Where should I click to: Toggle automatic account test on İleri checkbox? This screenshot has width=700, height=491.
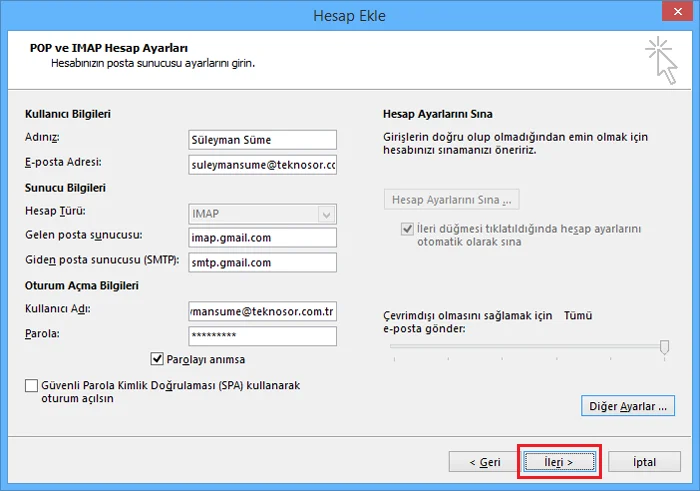[407, 229]
